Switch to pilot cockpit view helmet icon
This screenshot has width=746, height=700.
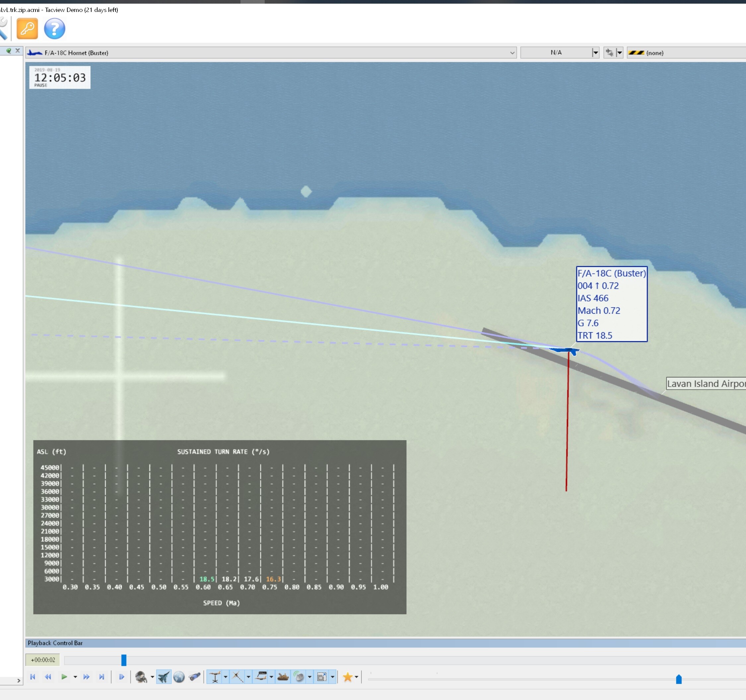click(x=141, y=677)
